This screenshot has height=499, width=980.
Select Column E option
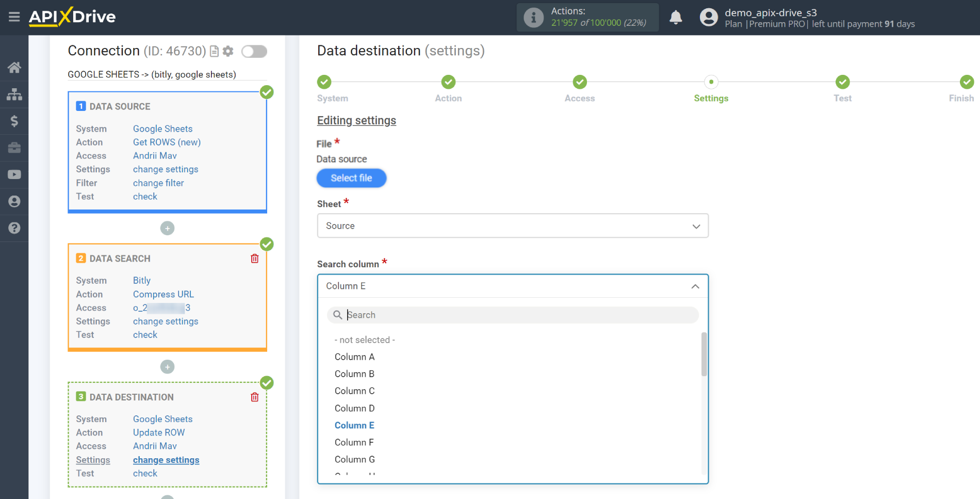(354, 425)
